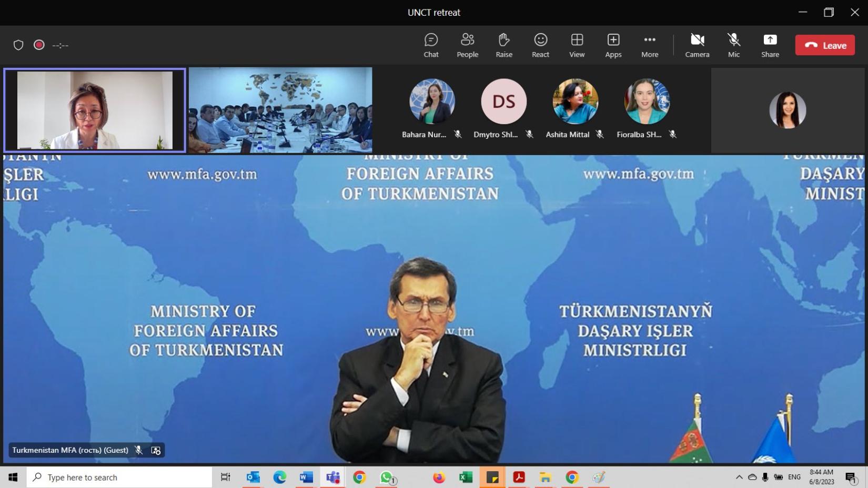Image resolution: width=868 pixels, height=488 pixels.
Task: Open the notification center icon
Action: point(851,477)
